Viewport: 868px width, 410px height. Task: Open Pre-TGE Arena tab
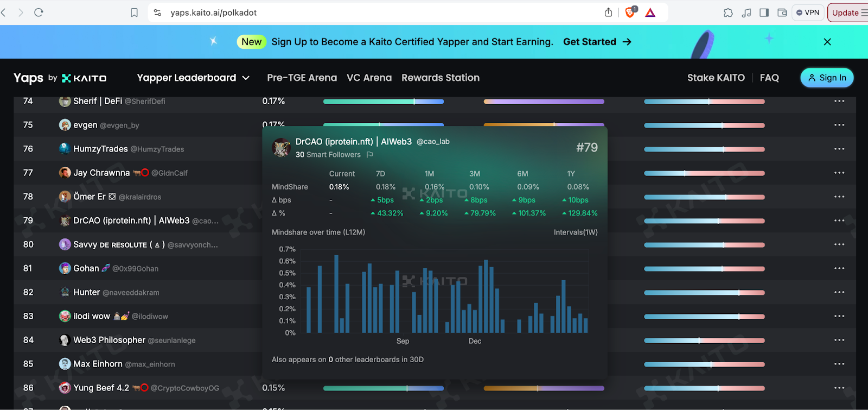[302, 78]
